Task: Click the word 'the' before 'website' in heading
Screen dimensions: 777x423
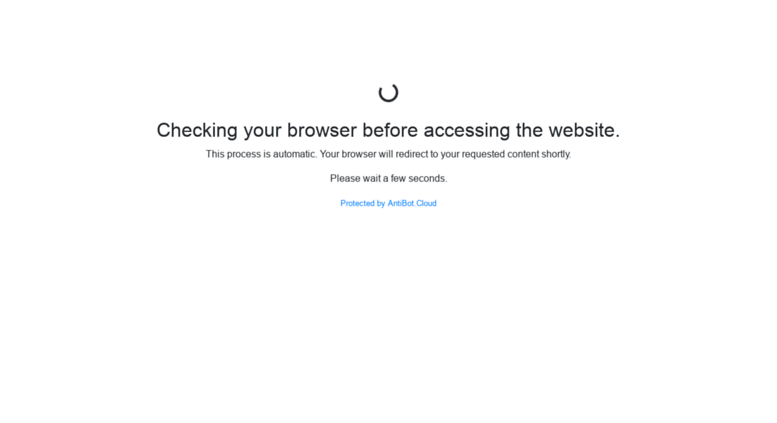Action: [x=529, y=130]
